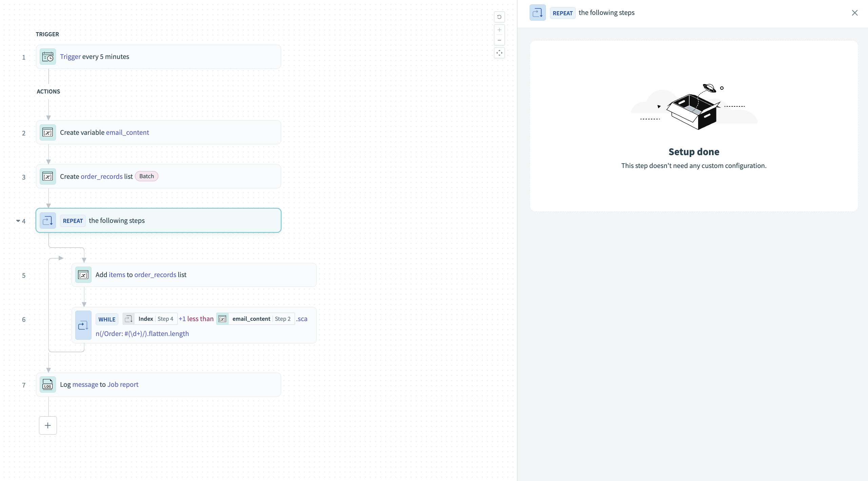This screenshot has width=868, height=481.
Task: Click the email_content variable step icon
Action: (x=48, y=132)
